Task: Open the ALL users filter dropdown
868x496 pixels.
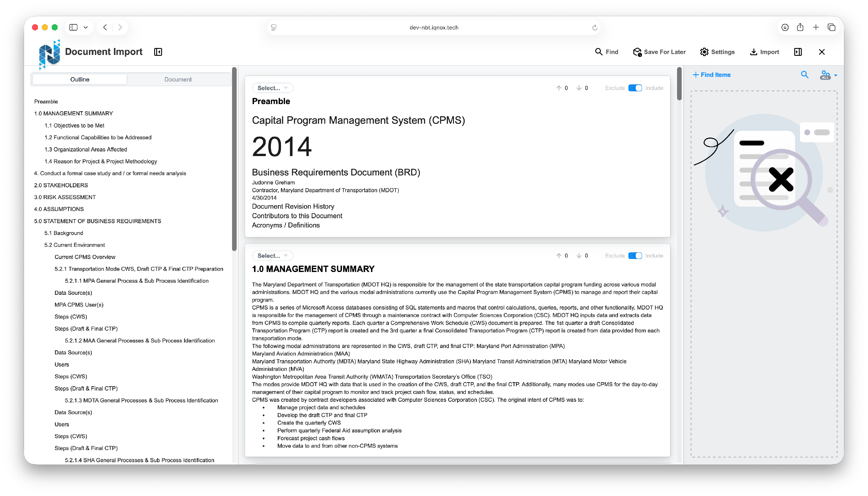Action: (x=828, y=75)
